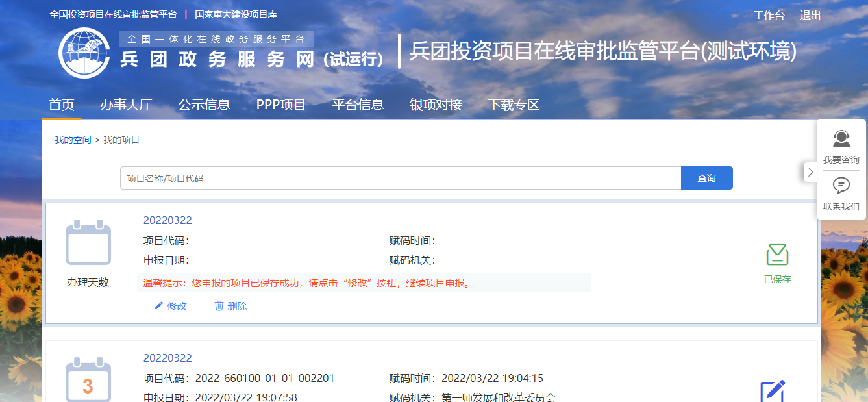Click the calendar icon showing 3
The height and width of the screenshot is (402, 868).
point(88,382)
